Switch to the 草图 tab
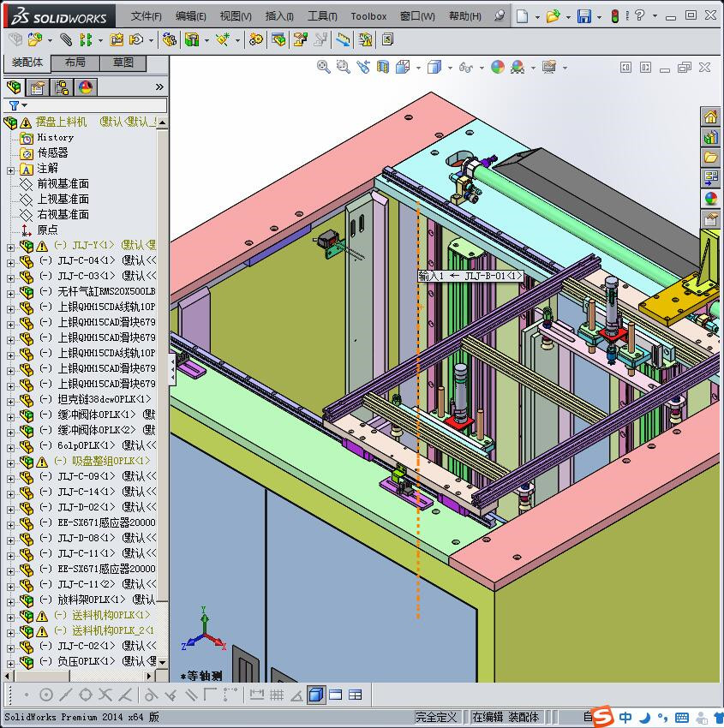The image size is (724, 728). coord(123,63)
